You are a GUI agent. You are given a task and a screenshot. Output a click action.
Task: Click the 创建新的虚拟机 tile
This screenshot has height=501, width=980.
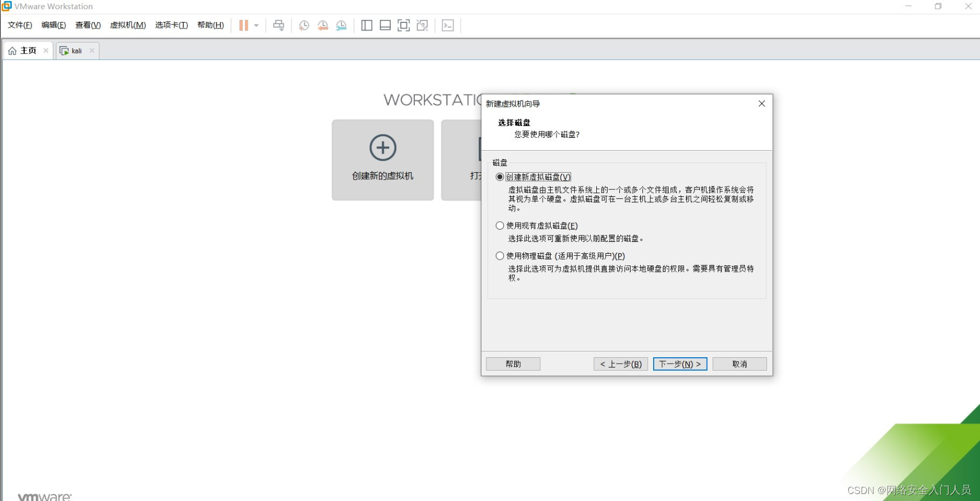pyautogui.click(x=383, y=160)
